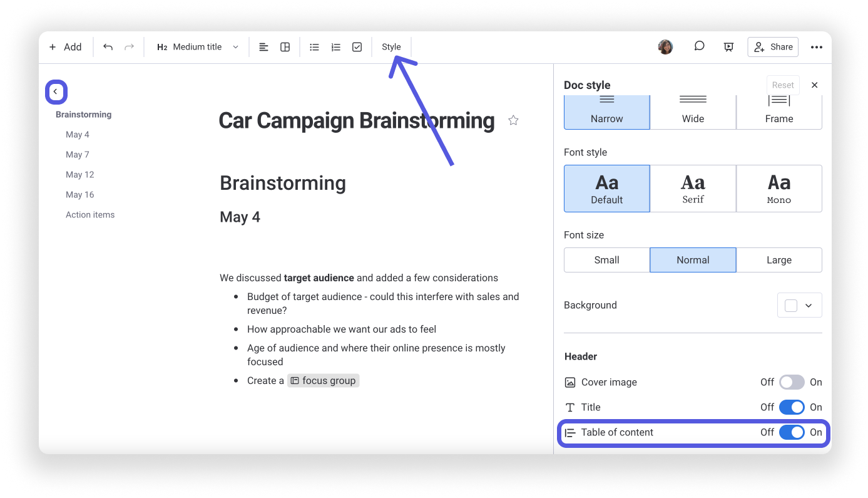Click the text alignment icon

(x=263, y=46)
